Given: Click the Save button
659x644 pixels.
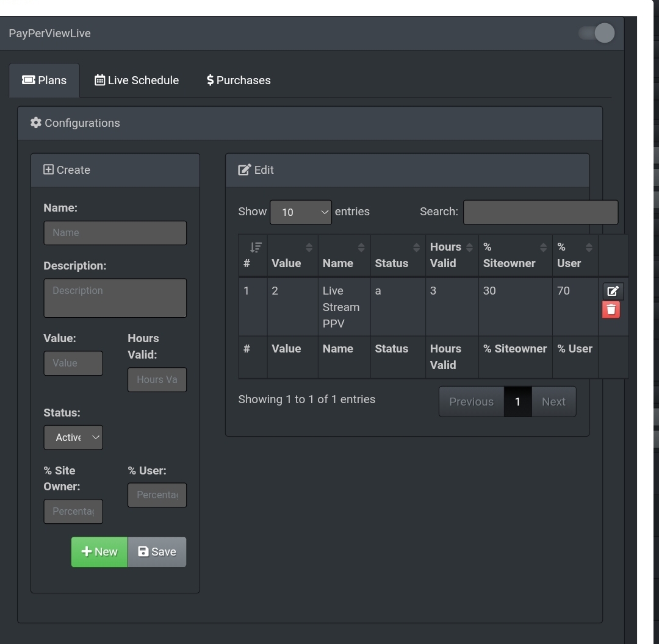Looking at the screenshot, I should 157,552.
